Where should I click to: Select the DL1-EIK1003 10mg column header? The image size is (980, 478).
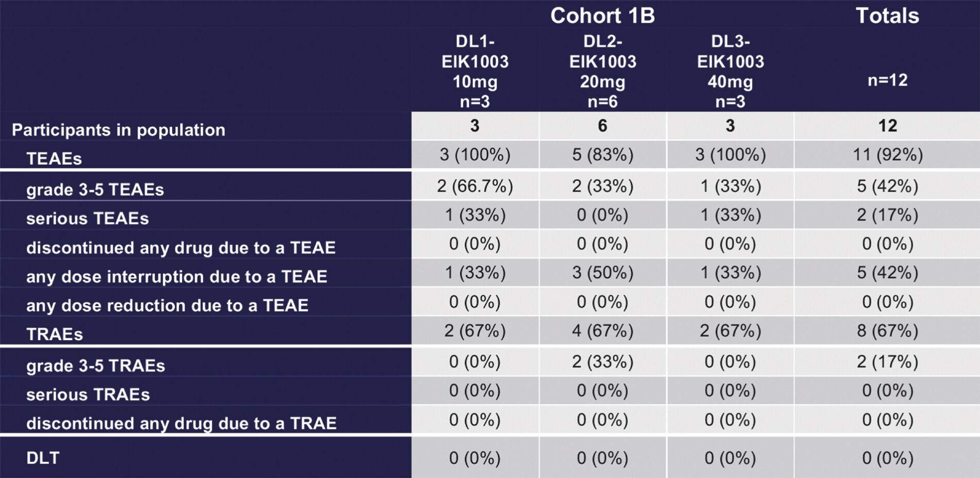(x=475, y=71)
